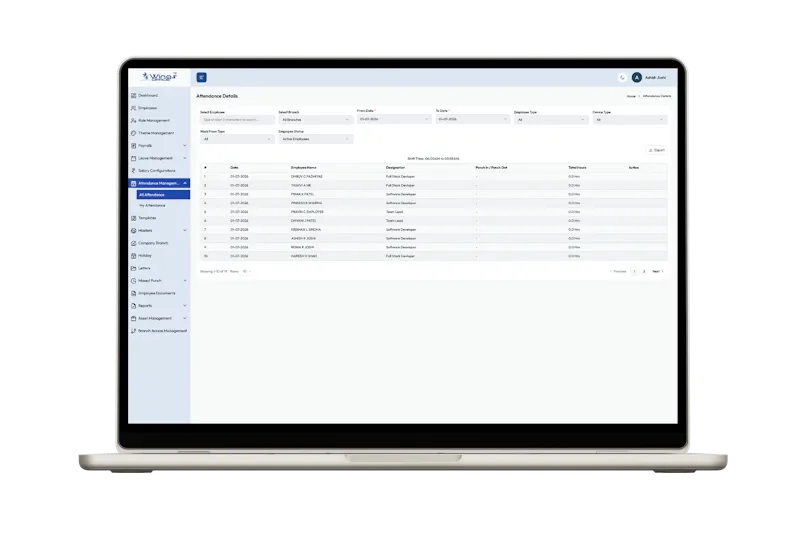800x533 pixels.
Task: Click the Reports sidebar icon
Action: click(x=134, y=306)
